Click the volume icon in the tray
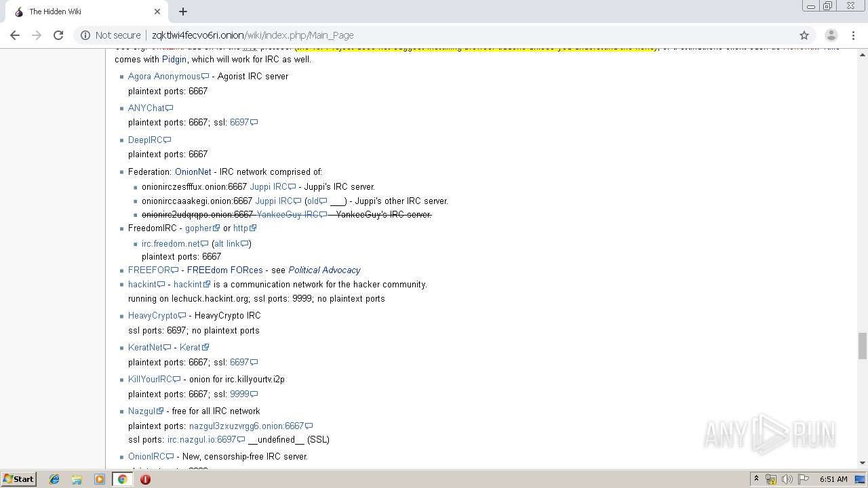Screen dimensions: 868x488 pos(787,479)
